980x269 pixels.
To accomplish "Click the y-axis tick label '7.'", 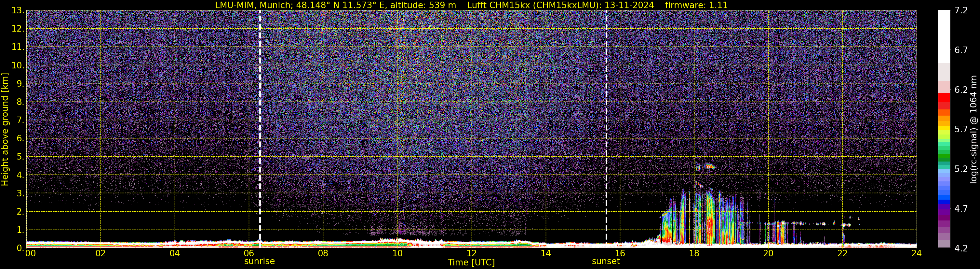I will (x=20, y=120).
